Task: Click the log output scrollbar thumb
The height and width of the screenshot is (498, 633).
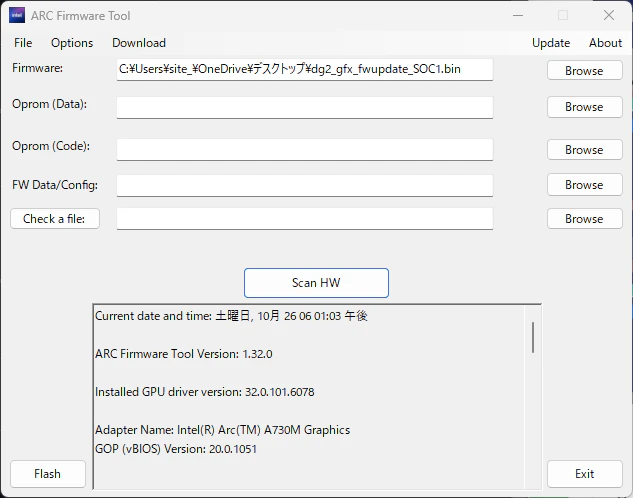Action: [x=533, y=337]
